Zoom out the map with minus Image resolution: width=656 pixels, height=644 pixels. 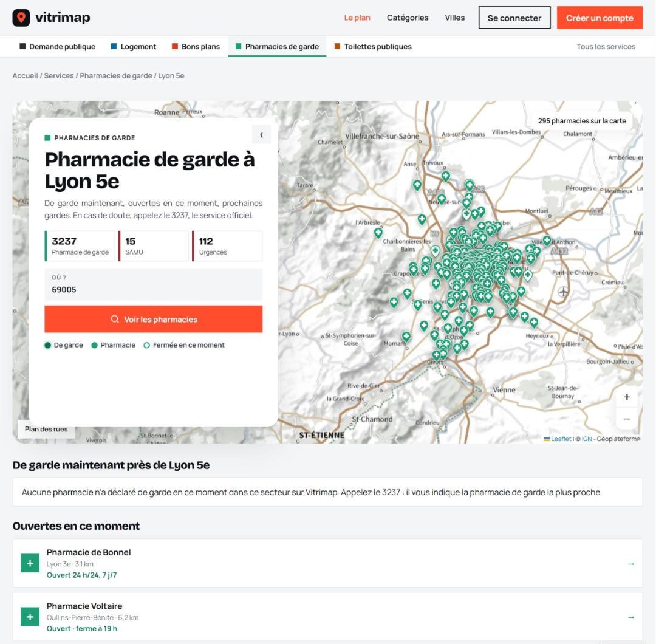[x=627, y=419]
